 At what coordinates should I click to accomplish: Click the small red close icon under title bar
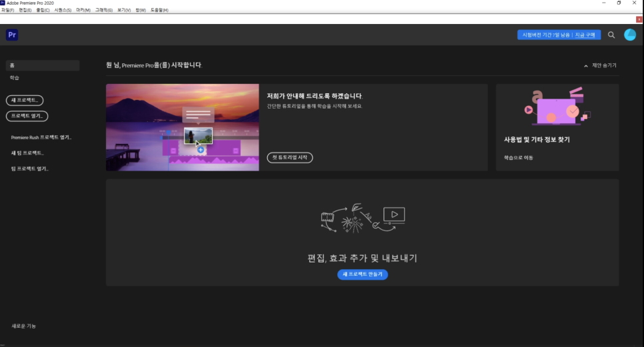pyautogui.click(x=639, y=19)
